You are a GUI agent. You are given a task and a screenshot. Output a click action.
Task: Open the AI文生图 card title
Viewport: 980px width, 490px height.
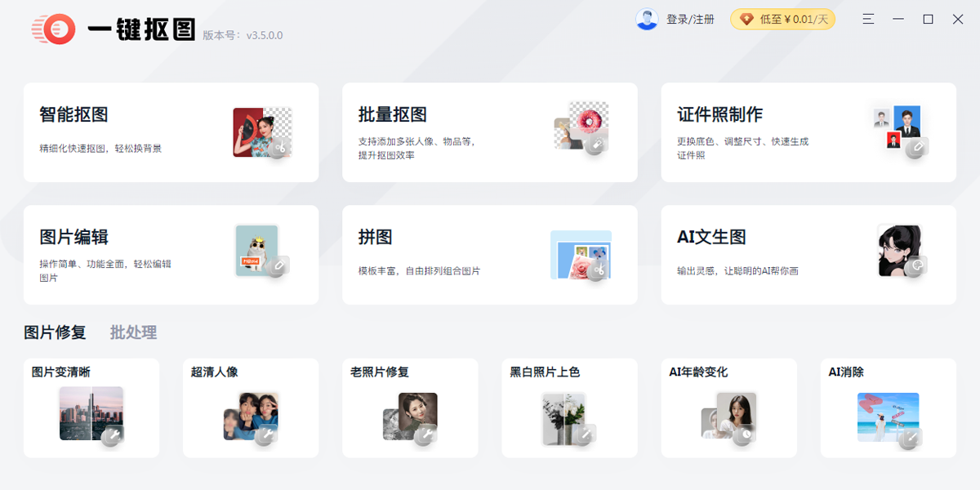pos(711,237)
